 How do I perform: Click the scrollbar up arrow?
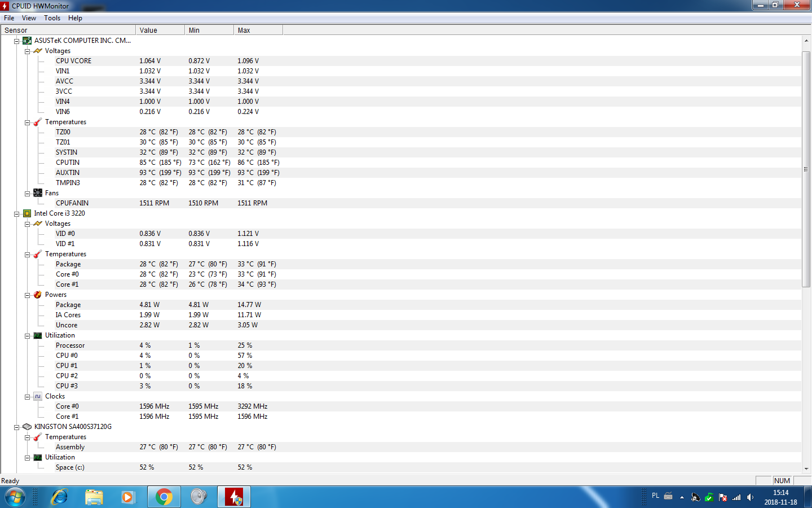coord(806,41)
